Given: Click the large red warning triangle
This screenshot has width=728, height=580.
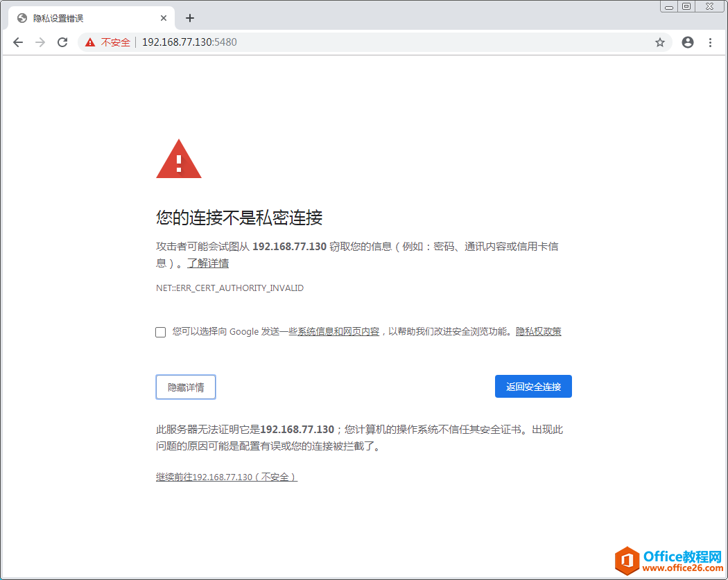Looking at the screenshot, I should (179, 159).
